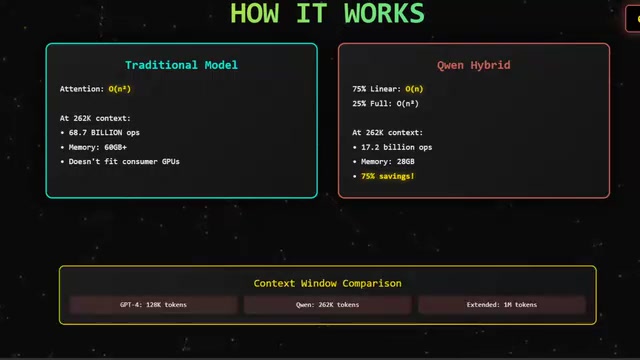Click the HOW IT WORKS heading
The height and width of the screenshot is (360, 640).
(x=327, y=13)
